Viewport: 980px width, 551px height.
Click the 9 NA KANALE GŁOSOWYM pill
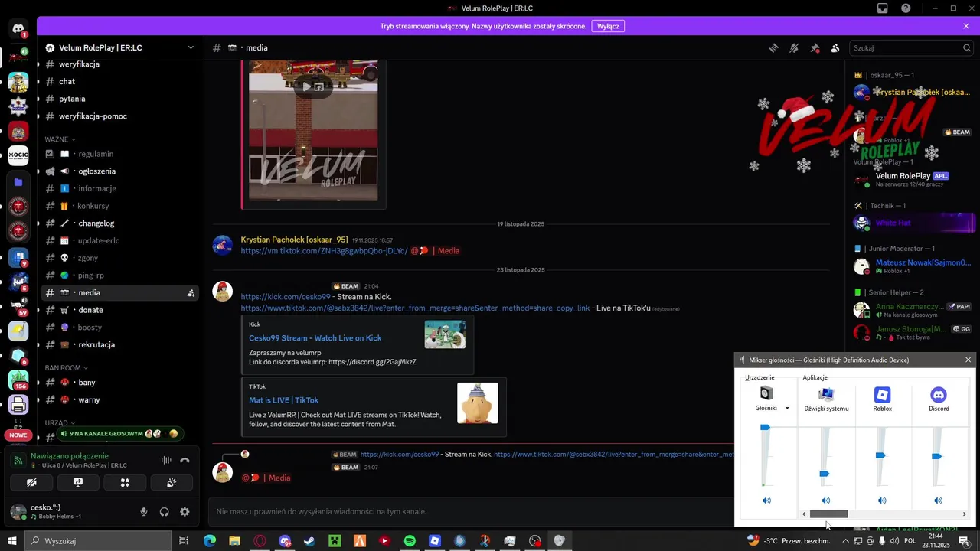tap(121, 433)
